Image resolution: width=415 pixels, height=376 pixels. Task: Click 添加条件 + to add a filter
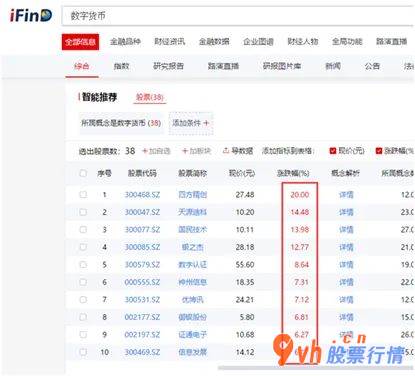point(191,123)
